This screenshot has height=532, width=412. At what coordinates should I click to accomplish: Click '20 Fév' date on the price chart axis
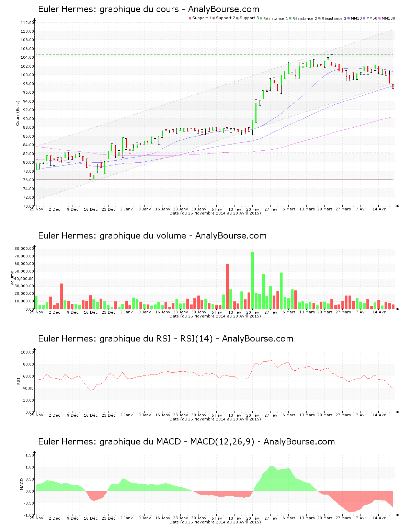pos(253,209)
